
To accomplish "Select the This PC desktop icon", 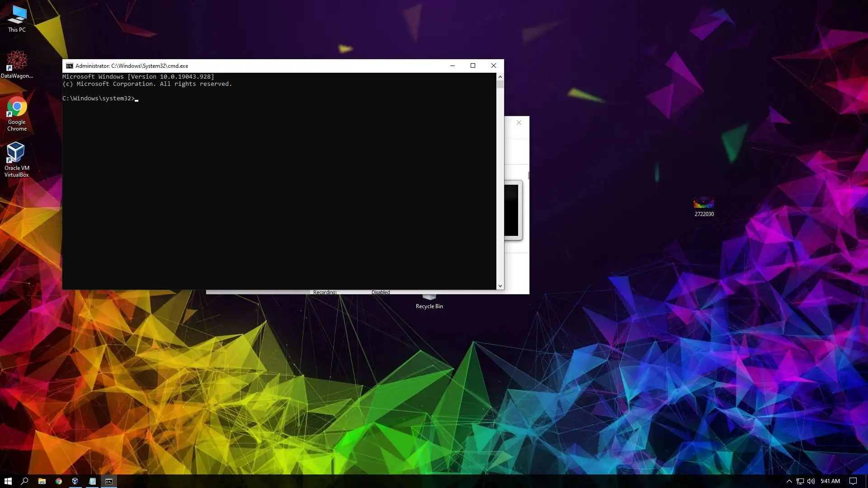I will coord(17,18).
